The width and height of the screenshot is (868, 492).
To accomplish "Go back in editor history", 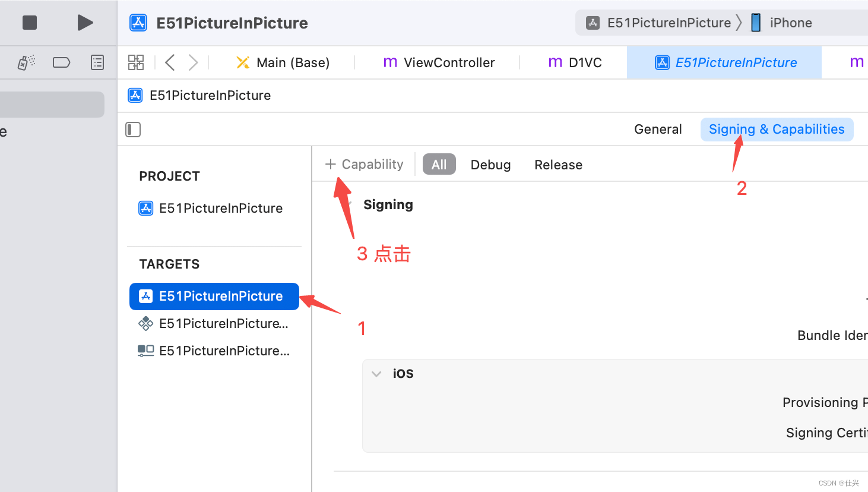I will tap(170, 62).
